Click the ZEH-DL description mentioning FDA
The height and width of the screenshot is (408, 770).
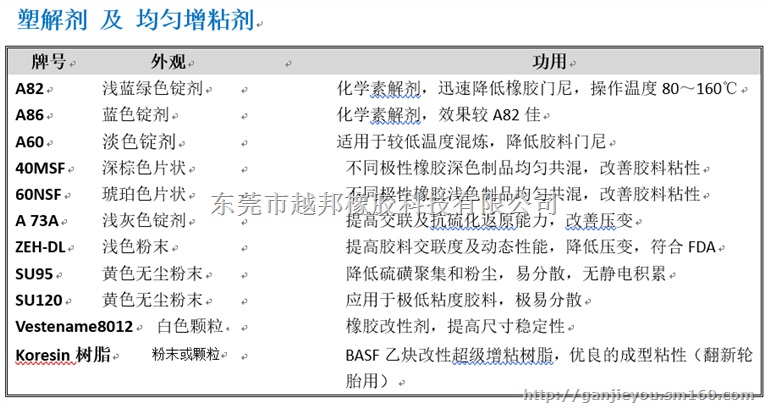pyautogui.click(x=530, y=247)
